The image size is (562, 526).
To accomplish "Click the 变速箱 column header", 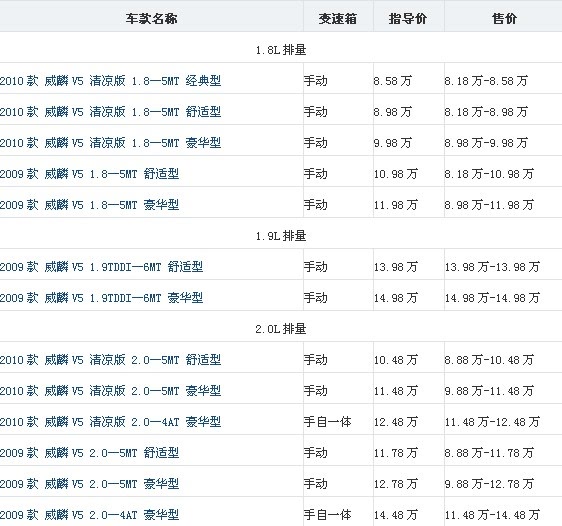I will tap(338, 19).
